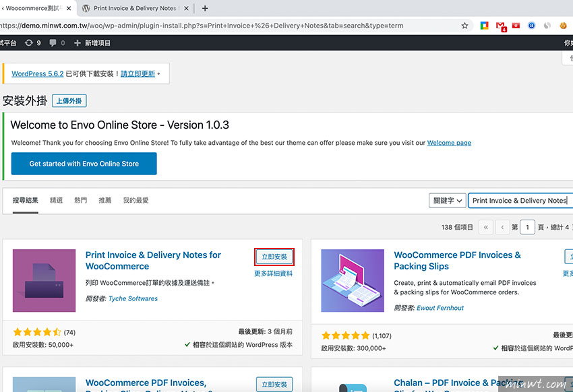Select the 我的最愛 favorites tab

click(135, 201)
